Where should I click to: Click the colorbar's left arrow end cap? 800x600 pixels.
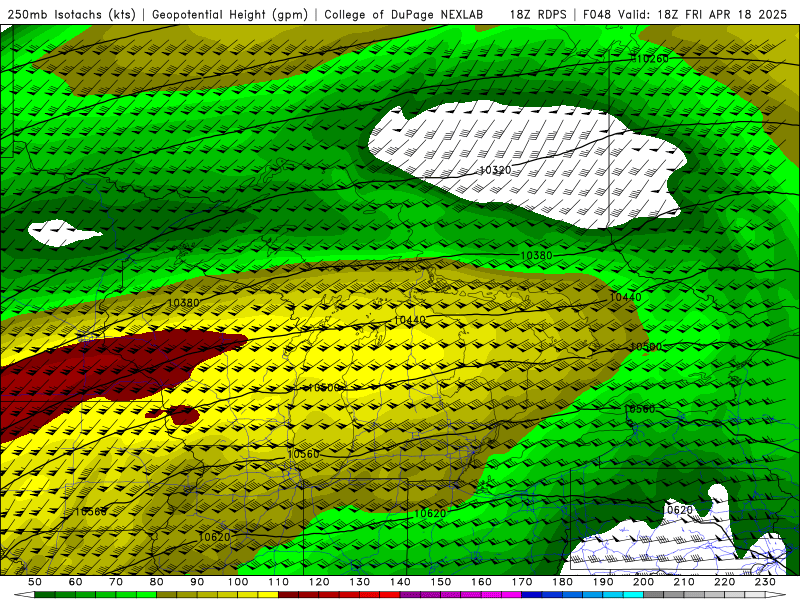pyautogui.click(x=24, y=595)
